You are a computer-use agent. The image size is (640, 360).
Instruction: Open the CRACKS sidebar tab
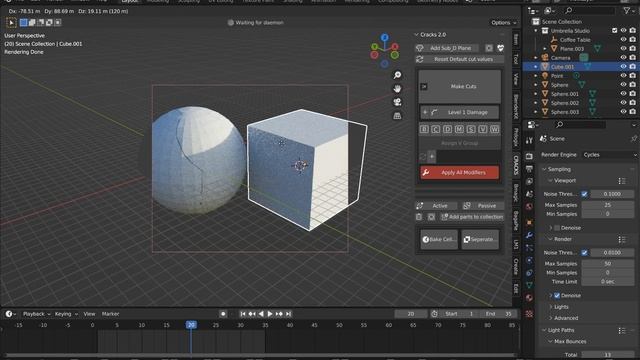[516, 165]
